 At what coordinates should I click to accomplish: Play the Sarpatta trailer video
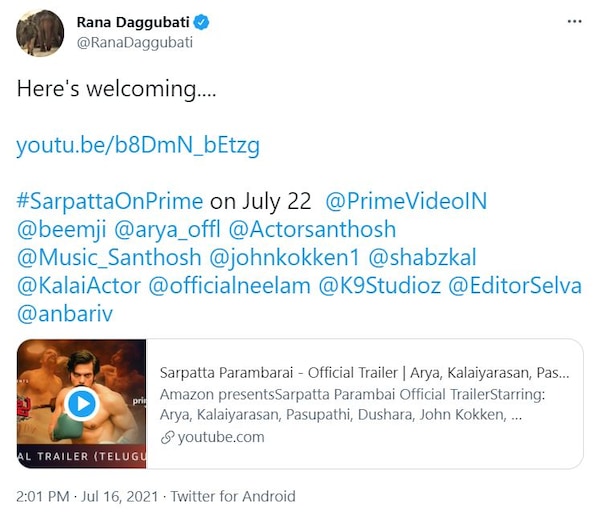(82, 403)
